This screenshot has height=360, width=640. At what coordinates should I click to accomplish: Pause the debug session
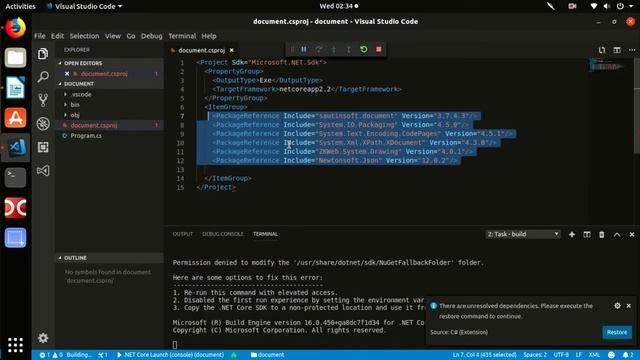pyautogui.click(x=304, y=49)
